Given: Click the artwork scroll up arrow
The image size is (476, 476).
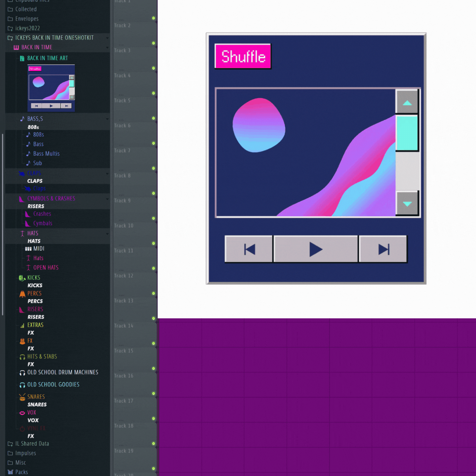Looking at the screenshot, I should (x=407, y=102).
